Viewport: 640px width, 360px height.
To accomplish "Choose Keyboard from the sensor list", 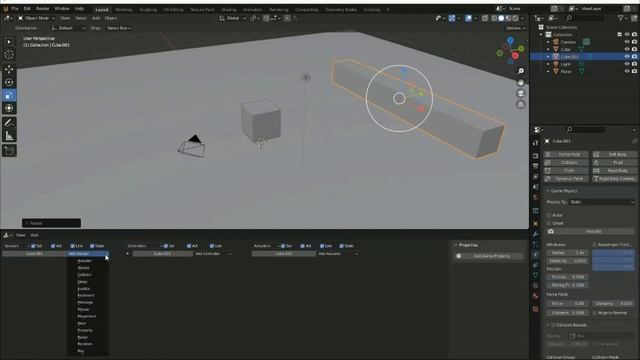I will tap(86, 296).
